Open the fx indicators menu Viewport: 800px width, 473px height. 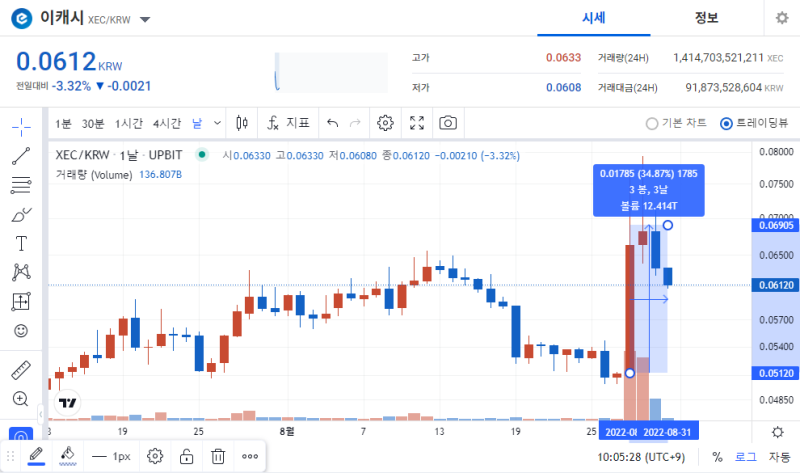tap(288, 123)
